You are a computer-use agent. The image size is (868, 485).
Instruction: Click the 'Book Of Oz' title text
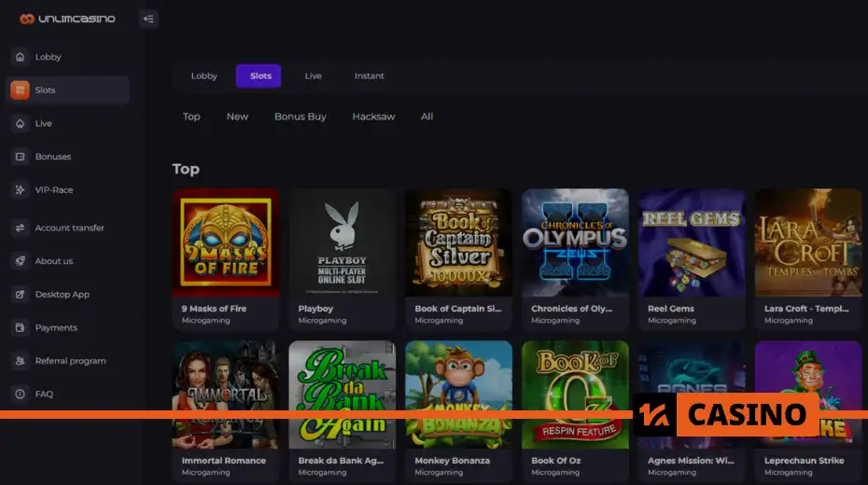(x=555, y=461)
